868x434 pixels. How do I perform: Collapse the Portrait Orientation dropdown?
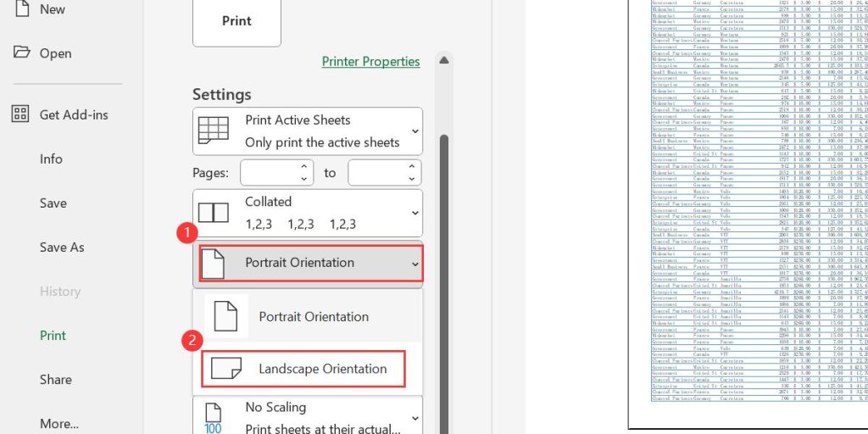click(415, 264)
